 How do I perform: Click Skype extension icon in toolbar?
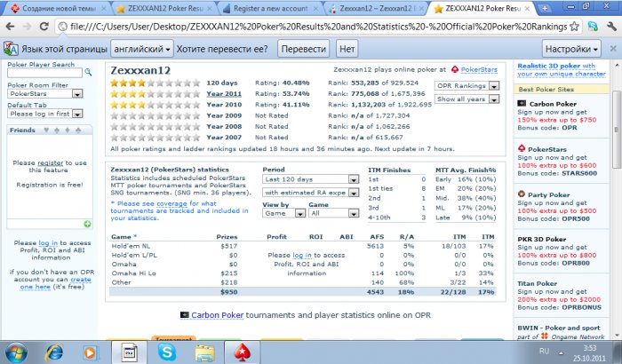pyautogui.click(x=593, y=27)
